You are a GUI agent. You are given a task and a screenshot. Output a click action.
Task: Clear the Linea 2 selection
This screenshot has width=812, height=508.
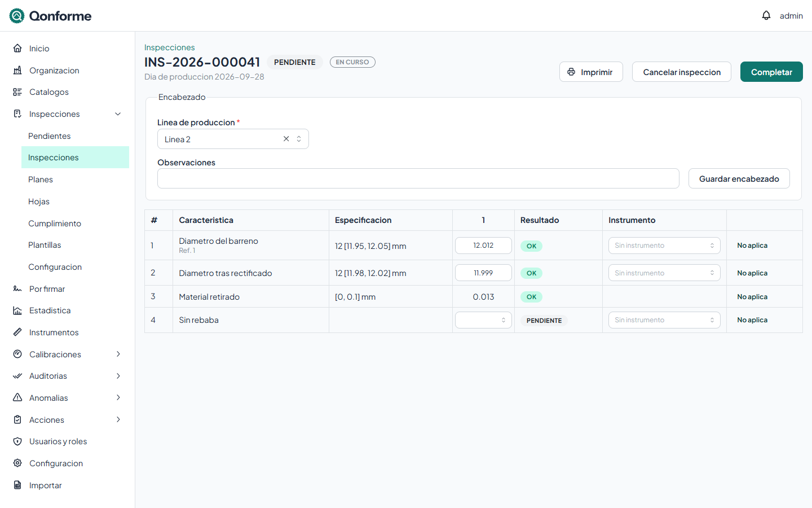coord(286,139)
